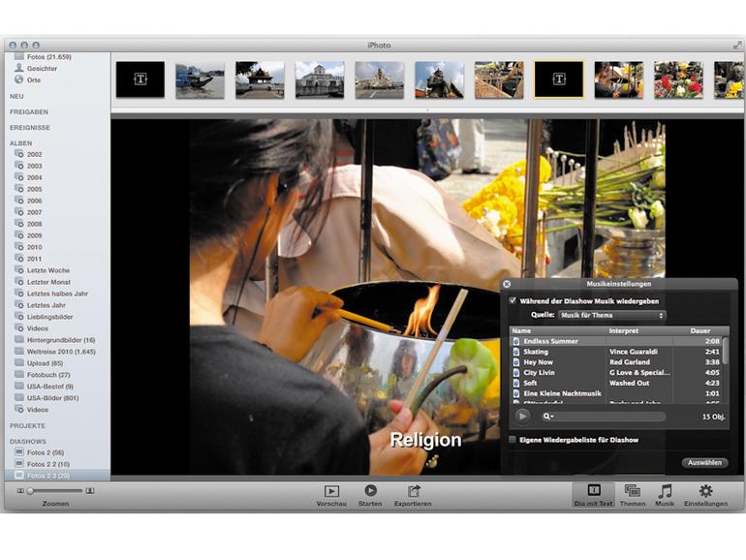The image size is (746, 560).
Task: Open the Einstellungen gear icon
Action: [705, 490]
